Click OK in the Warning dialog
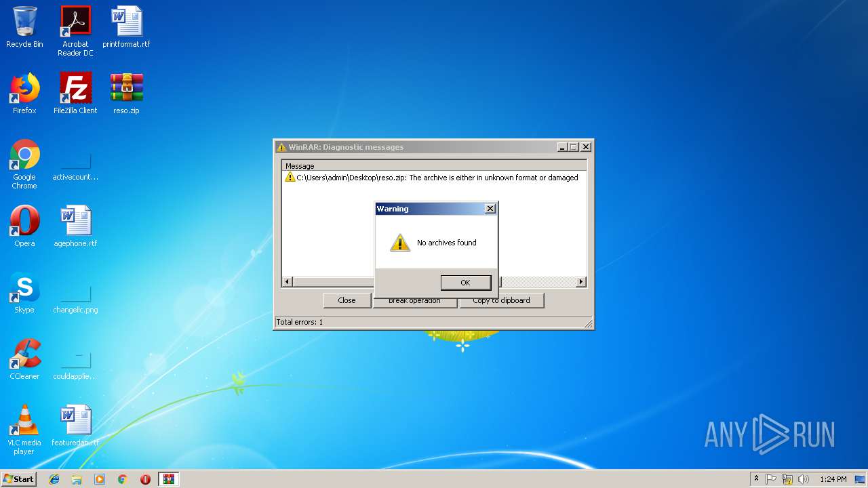 click(x=465, y=283)
